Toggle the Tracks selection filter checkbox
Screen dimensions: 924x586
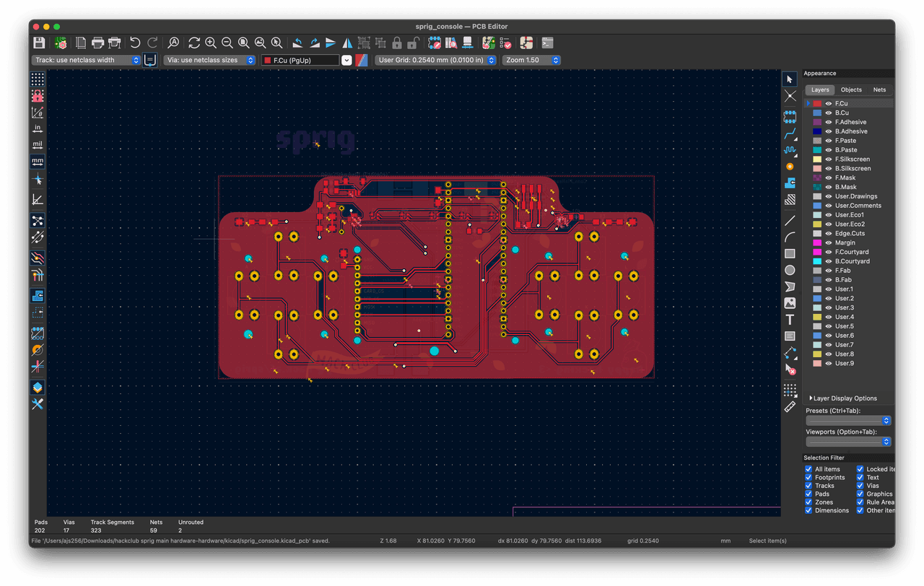pyautogui.click(x=808, y=486)
